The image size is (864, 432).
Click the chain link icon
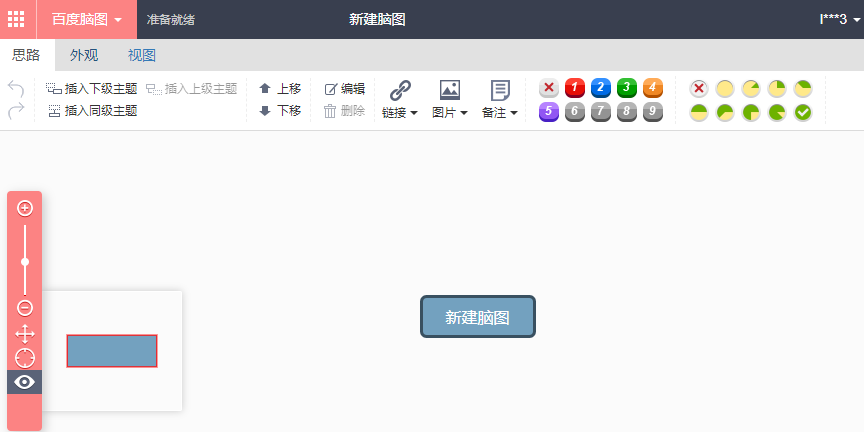point(400,90)
